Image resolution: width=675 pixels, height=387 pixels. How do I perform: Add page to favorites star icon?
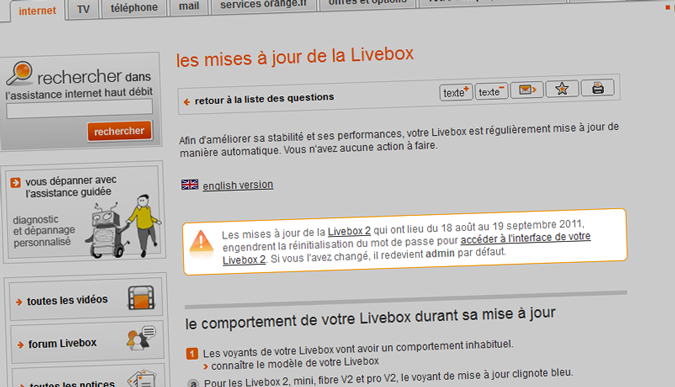click(x=562, y=89)
